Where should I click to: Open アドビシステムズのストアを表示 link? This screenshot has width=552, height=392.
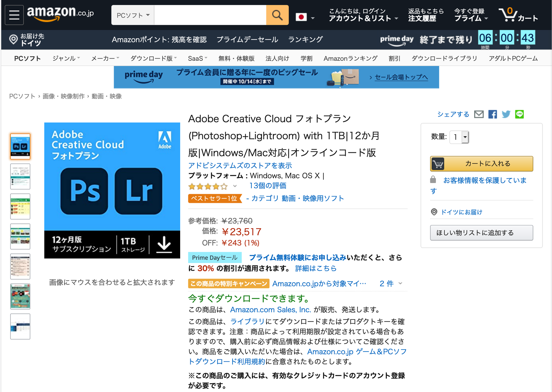pos(240,166)
